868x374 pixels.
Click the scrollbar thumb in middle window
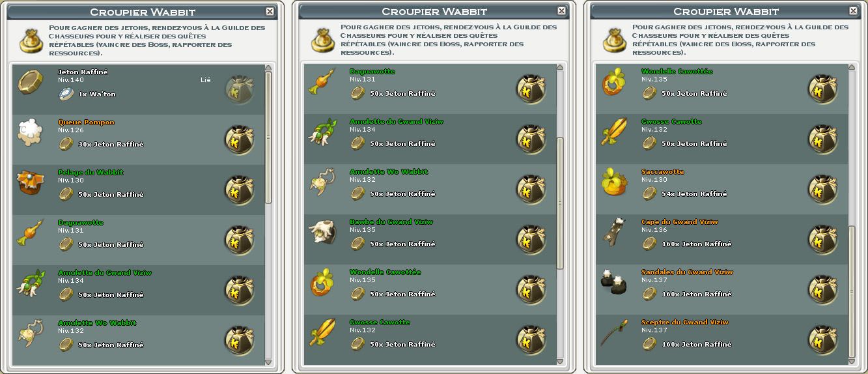click(560, 203)
